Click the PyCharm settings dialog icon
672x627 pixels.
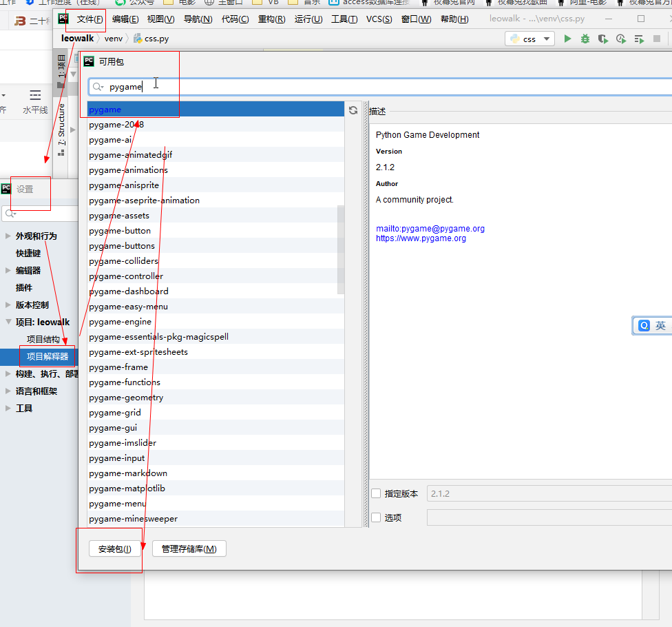5,187
